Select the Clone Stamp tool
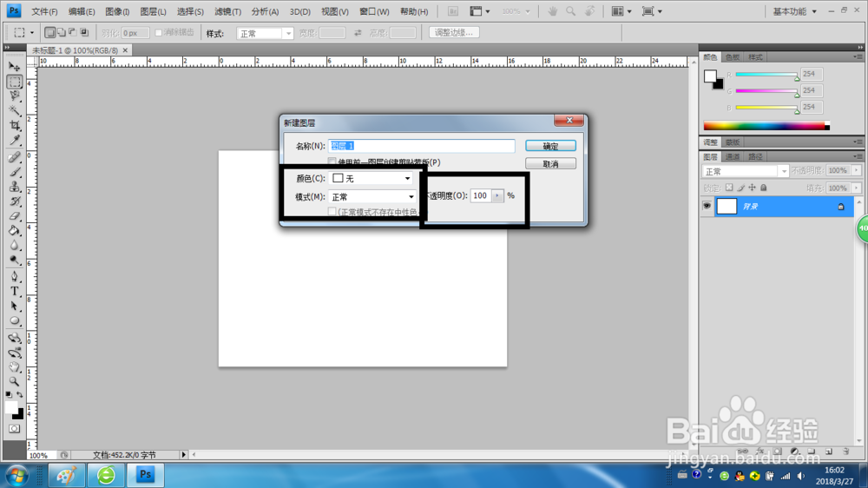This screenshot has height=488, width=868. pos(15,187)
